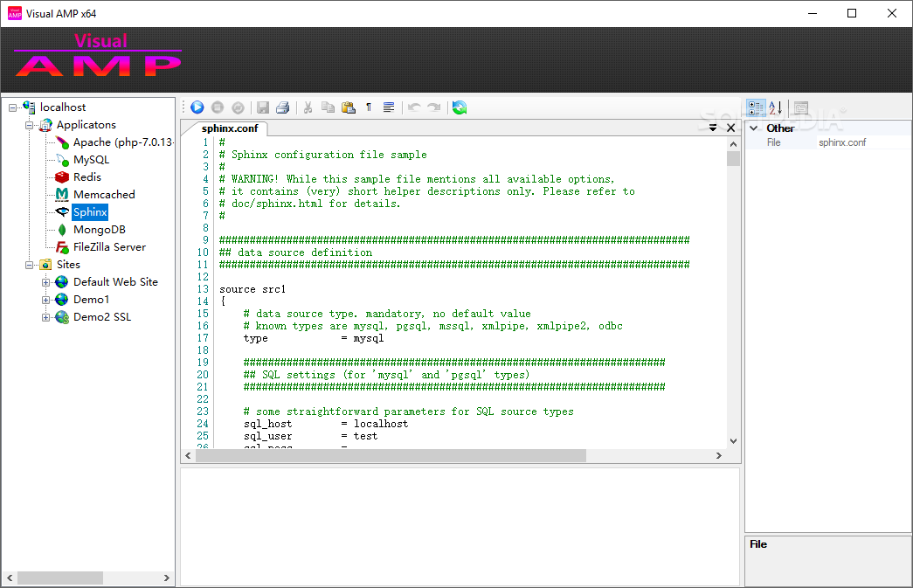913x588 pixels.
Task: Click the editor scroll right arrow
Action: click(x=718, y=456)
